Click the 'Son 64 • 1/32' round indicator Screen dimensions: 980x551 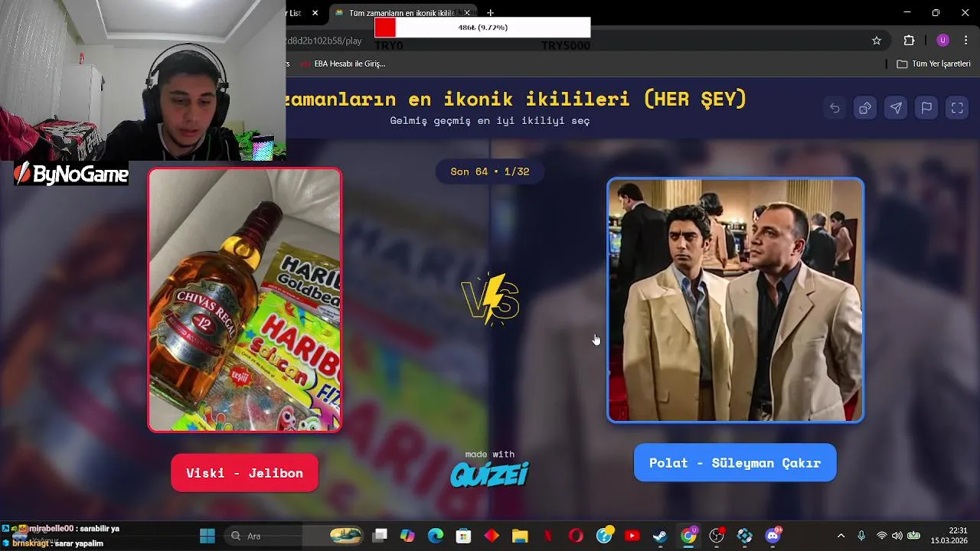[x=490, y=171]
